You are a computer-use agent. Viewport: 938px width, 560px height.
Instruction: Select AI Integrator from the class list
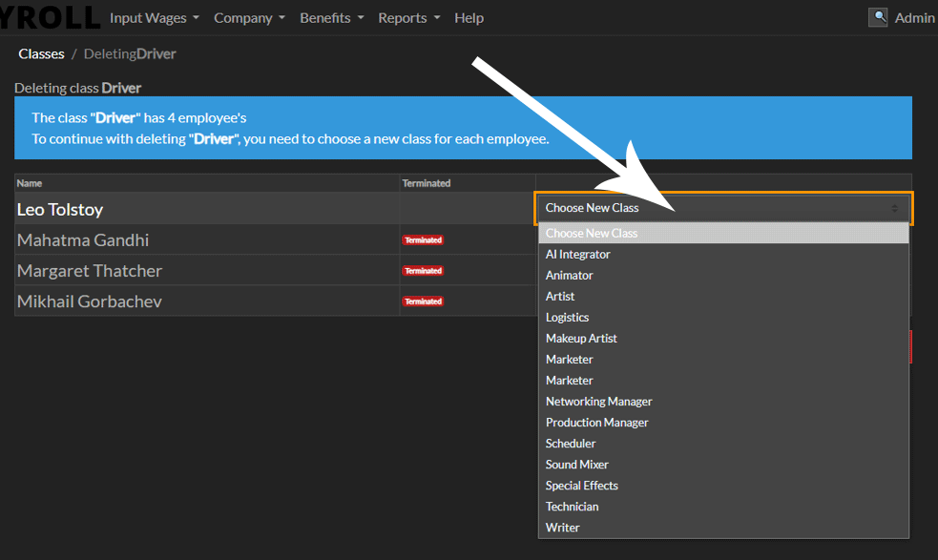click(x=577, y=254)
